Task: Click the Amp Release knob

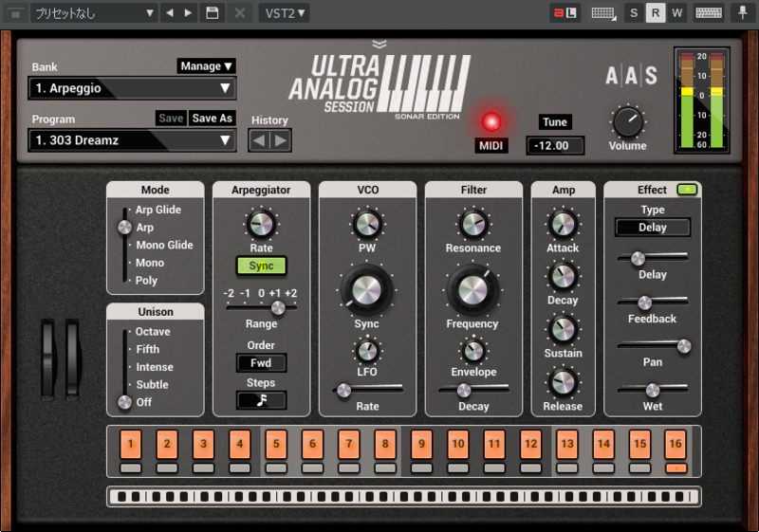Action: pyautogui.click(x=563, y=382)
